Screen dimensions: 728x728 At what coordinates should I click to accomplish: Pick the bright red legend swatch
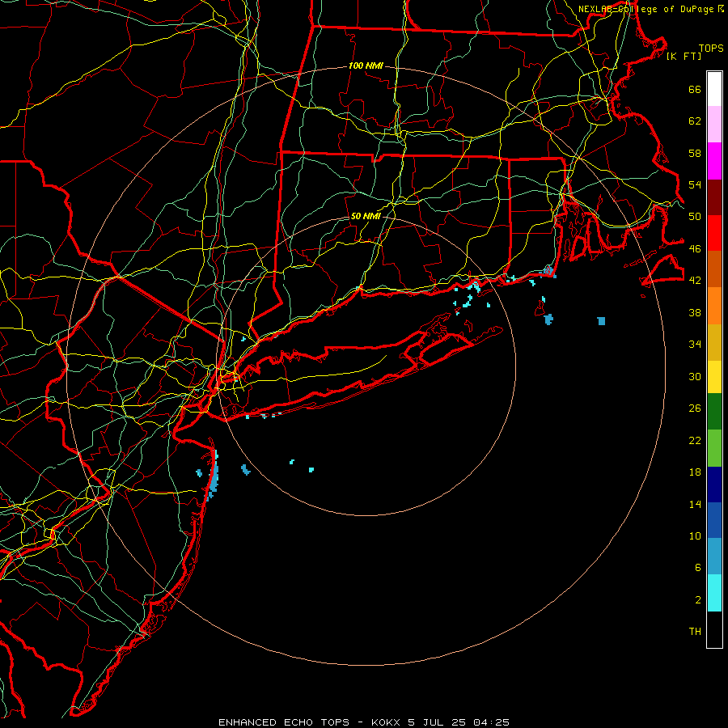click(714, 233)
